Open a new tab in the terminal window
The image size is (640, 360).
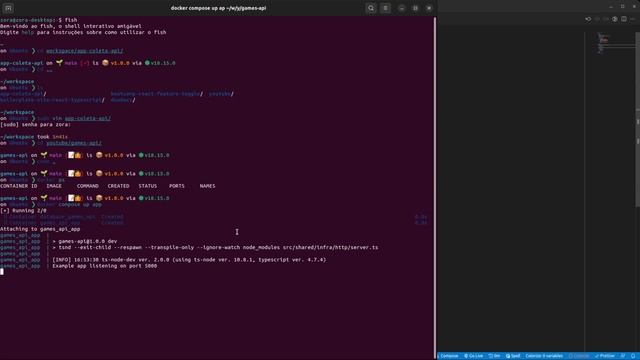point(8,8)
